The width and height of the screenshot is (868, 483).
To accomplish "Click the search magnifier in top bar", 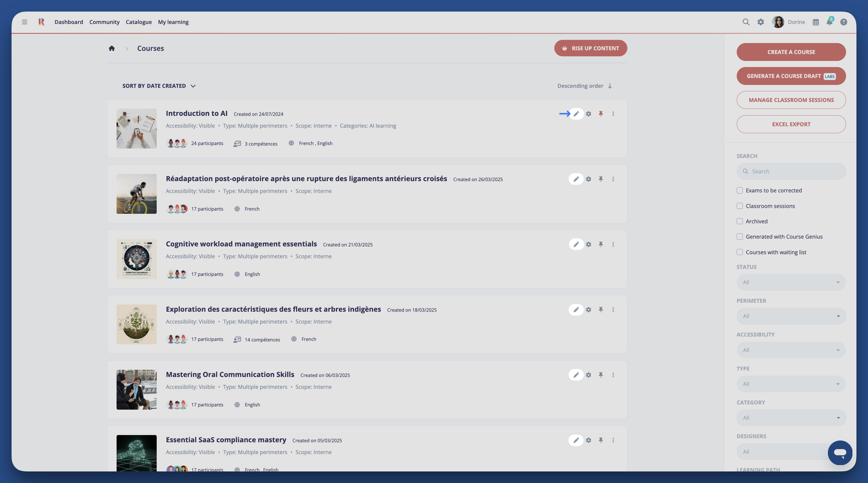I will pyautogui.click(x=746, y=22).
